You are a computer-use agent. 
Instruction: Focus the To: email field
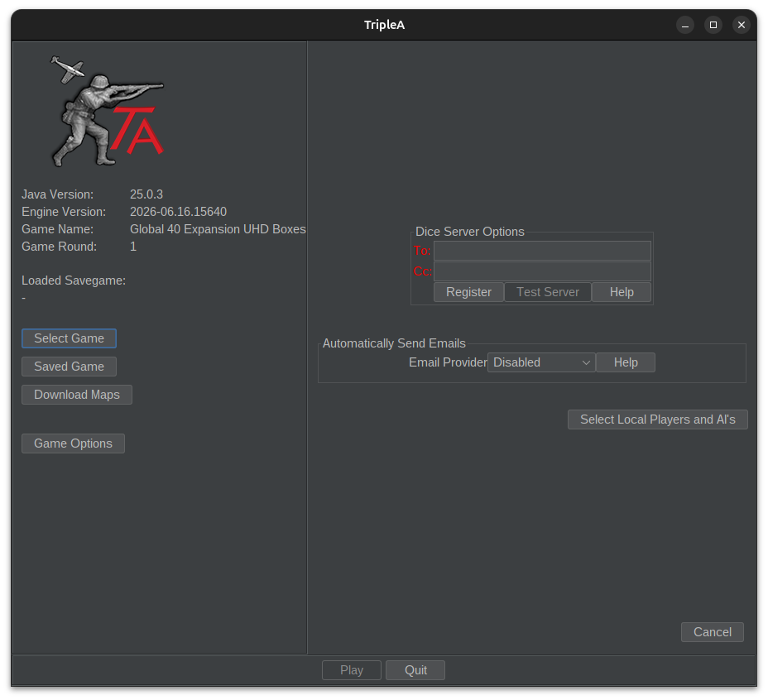point(542,251)
